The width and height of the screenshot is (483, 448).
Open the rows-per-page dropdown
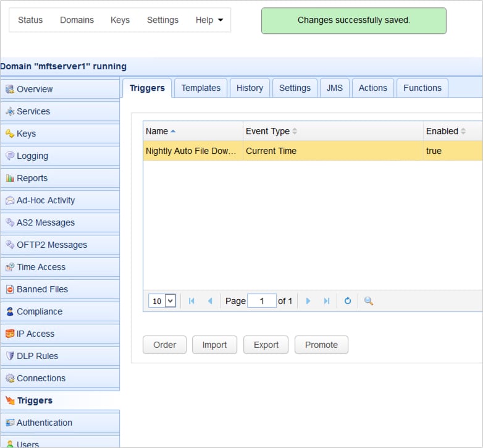(162, 301)
